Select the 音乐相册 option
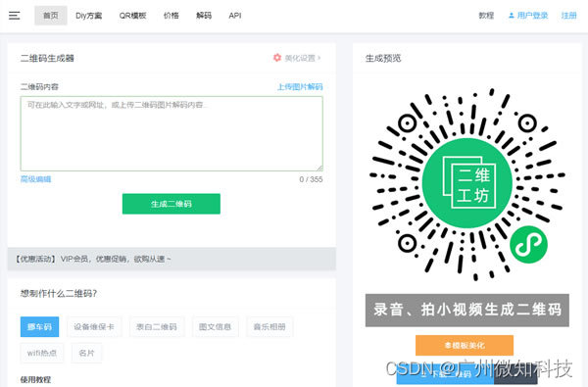Image resolution: width=588 pixels, height=387 pixels. pos(269,326)
